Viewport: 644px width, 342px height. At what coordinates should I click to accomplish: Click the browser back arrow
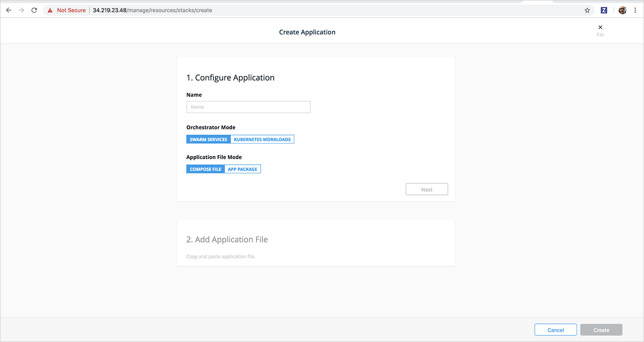click(8, 10)
